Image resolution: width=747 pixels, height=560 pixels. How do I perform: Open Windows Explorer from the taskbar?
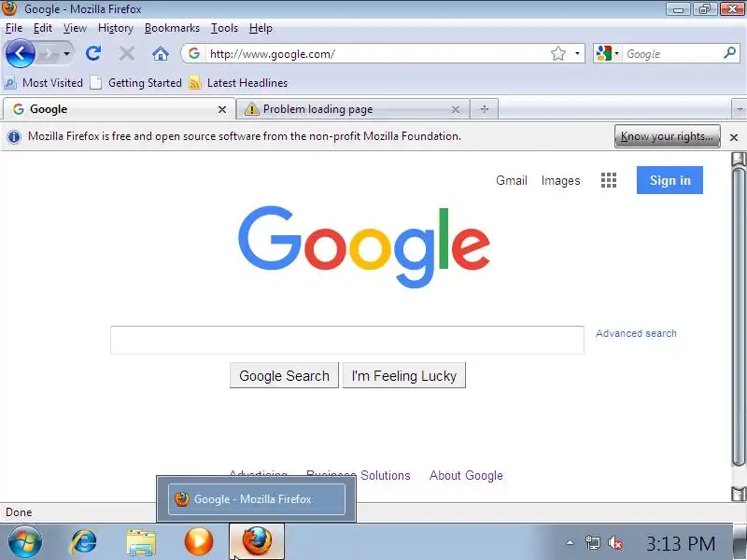pos(141,542)
